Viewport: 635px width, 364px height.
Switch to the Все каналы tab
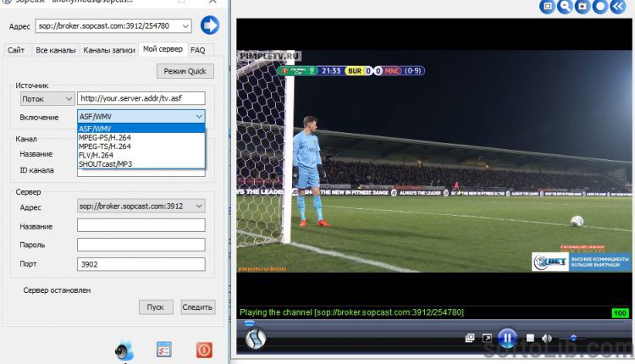56,50
